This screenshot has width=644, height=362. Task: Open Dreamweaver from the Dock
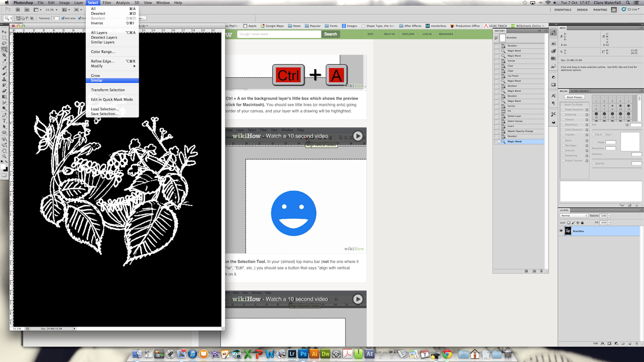(325, 354)
